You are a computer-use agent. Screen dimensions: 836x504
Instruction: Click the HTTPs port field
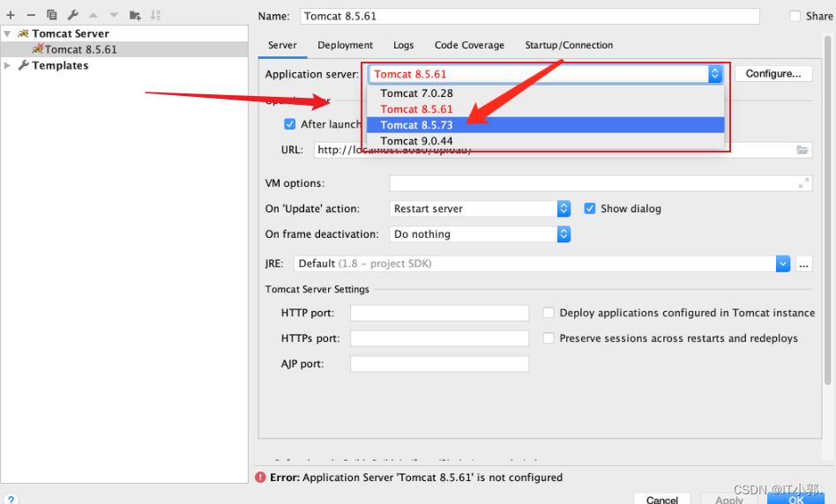pos(439,338)
